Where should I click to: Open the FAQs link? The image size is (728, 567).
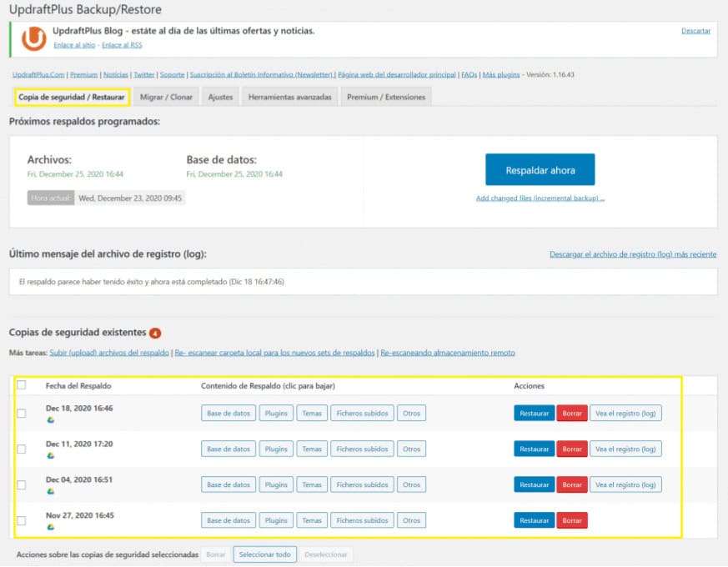(469, 75)
